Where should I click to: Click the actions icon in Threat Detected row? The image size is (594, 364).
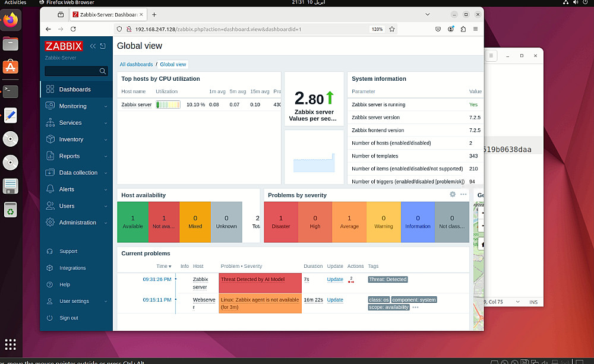click(x=351, y=280)
